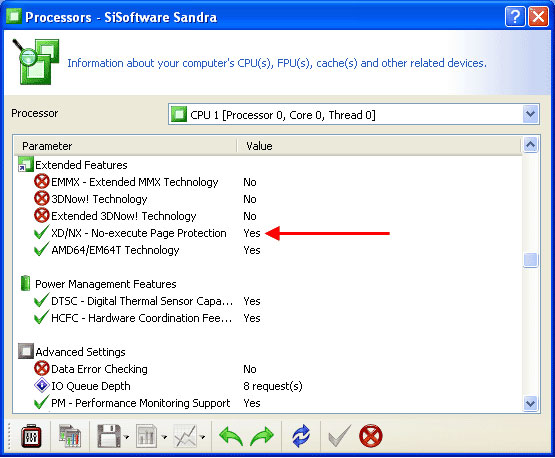Click blue diamond icon beside IO Queue Depth
Screen dimensions: 555x458
click(41, 385)
